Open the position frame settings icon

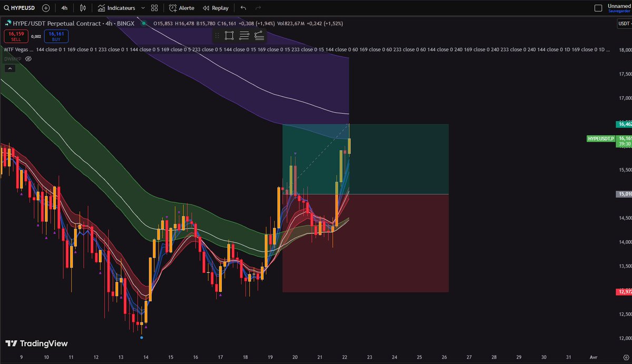pyautogui.click(x=229, y=36)
